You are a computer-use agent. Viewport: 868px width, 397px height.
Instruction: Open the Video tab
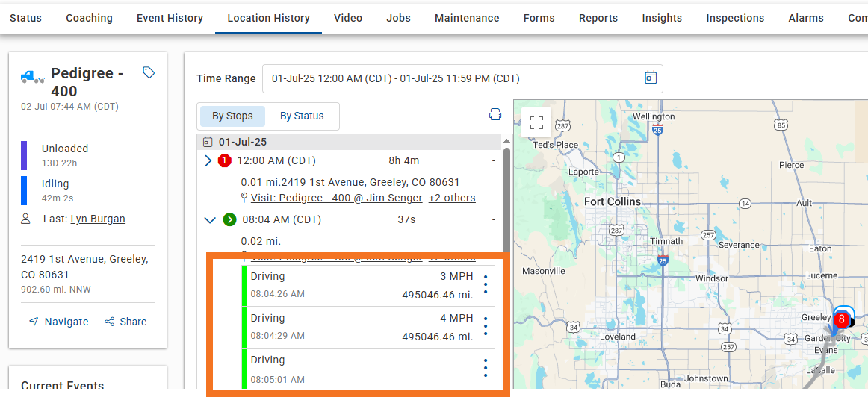348,18
